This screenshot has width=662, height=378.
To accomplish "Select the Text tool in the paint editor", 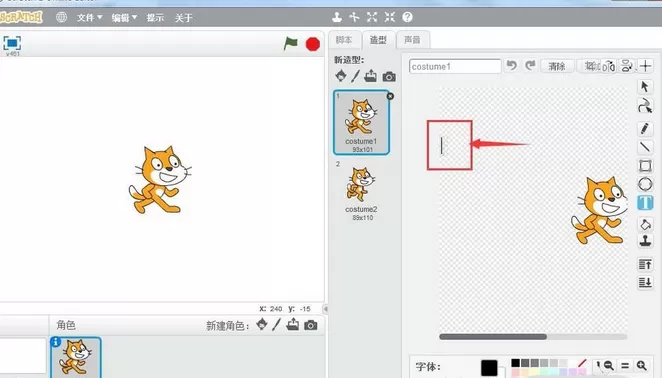I will click(x=645, y=203).
